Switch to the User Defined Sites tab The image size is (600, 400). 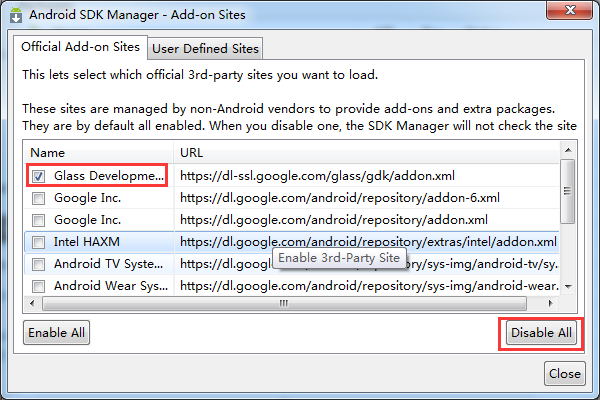click(x=205, y=48)
